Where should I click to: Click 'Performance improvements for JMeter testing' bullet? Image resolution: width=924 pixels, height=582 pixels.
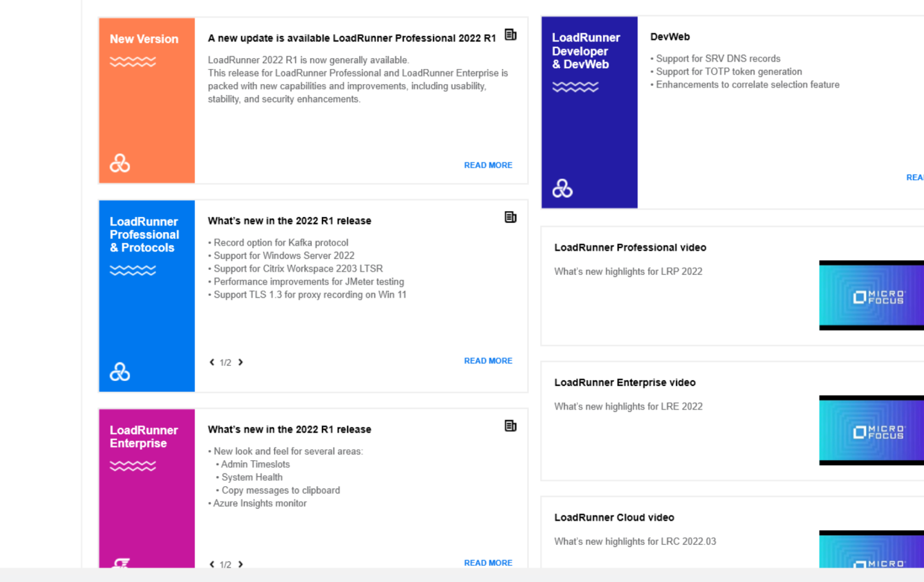click(x=306, y=281)
